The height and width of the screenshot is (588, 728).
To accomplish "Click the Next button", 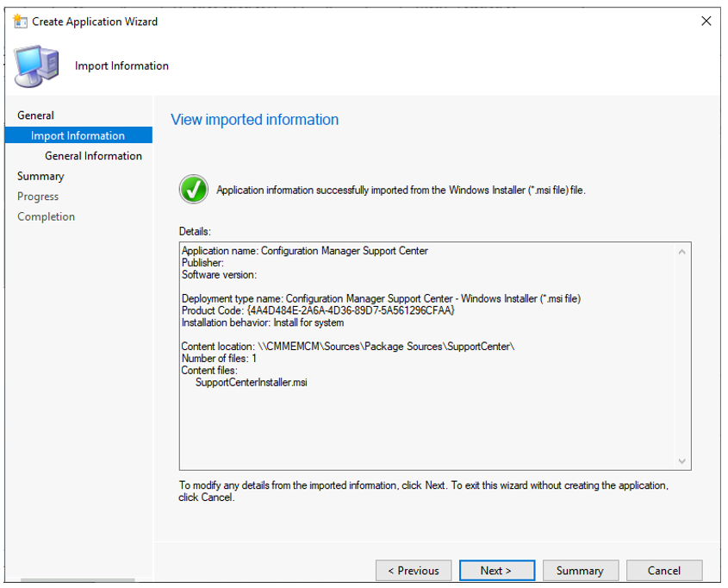I will coord(497,571).
